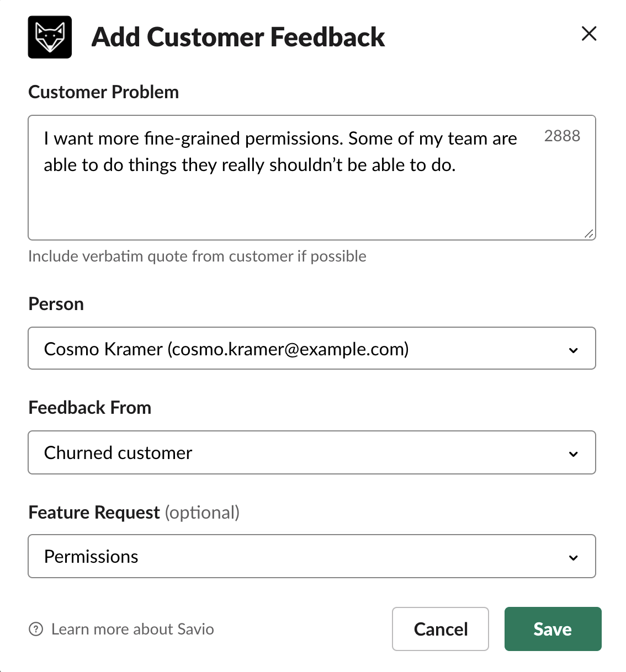Click the Customer Problem field label

pos(104,92)
